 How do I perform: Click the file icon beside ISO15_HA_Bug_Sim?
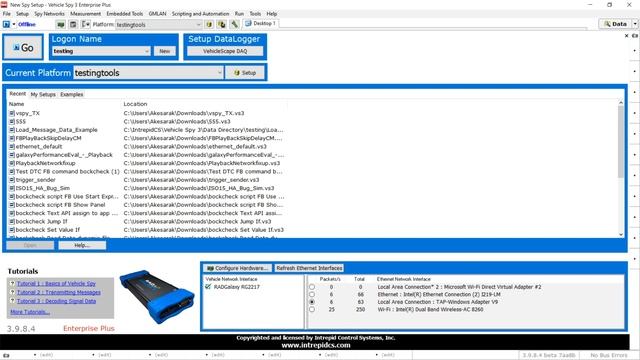click(12, 188)
